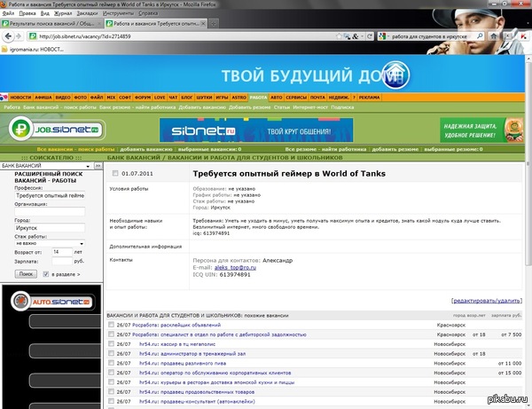Click the Интернет-мост submenu link
Screen dimensions: 532x409
(310, 107)
